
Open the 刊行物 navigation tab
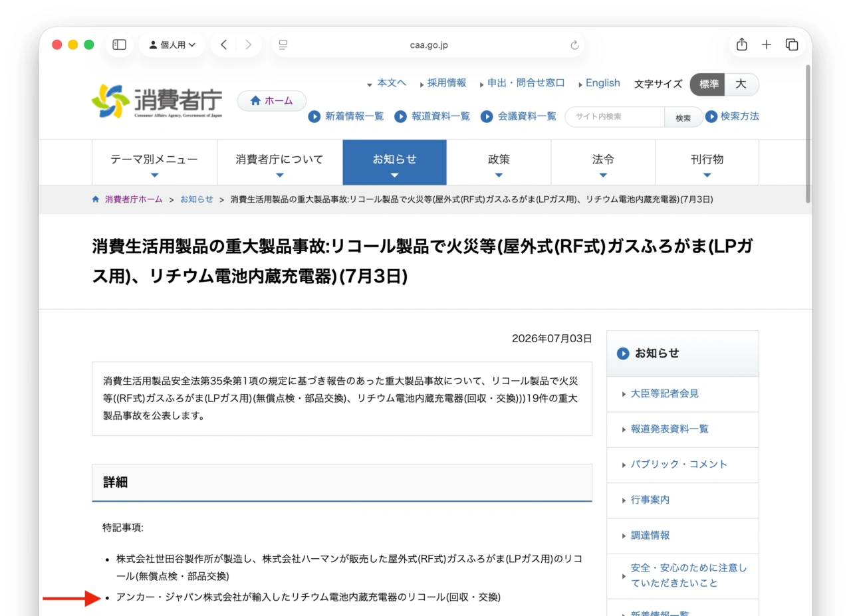(707, 163)
